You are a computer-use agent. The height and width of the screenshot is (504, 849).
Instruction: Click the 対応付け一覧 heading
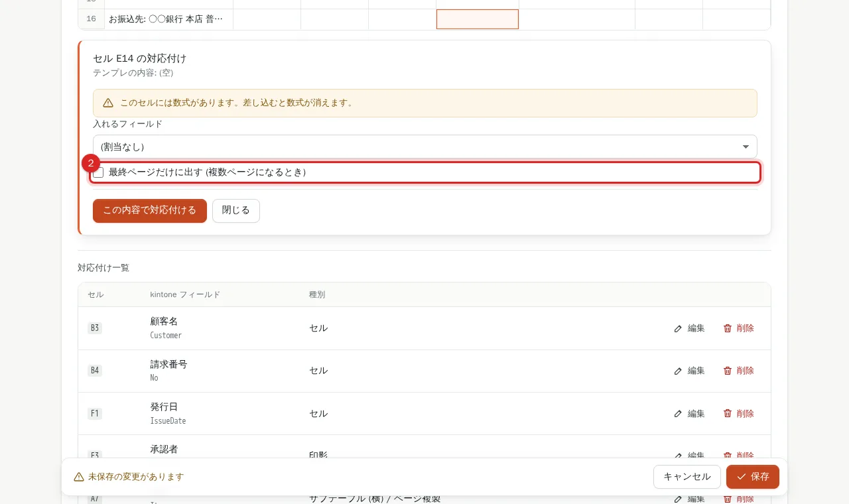coord(103,268)
